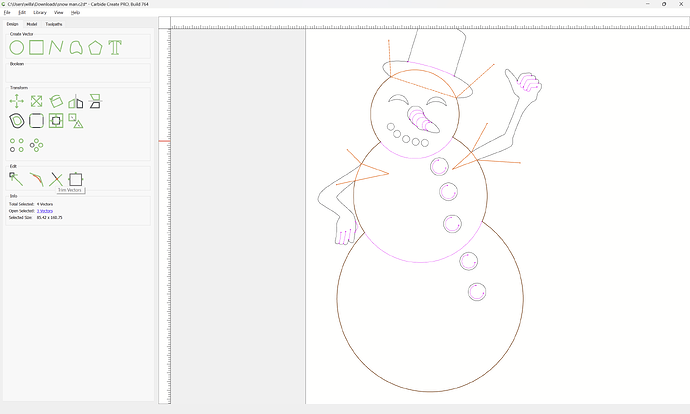Image resolution: width=690 pixels, height=414 pixels.
Task: Click the '4 Vectors' total selected value
Action: click(x=44, y=204)
